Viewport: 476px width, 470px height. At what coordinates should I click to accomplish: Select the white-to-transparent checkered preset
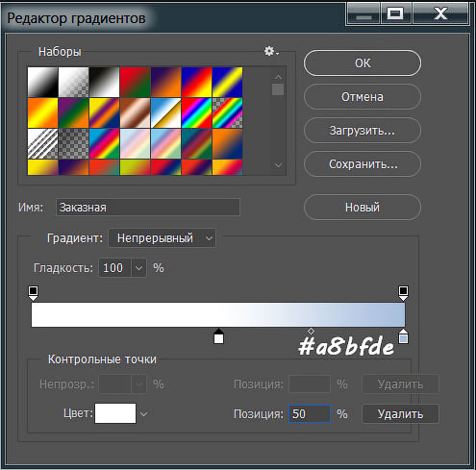click(x=73, y=82)
